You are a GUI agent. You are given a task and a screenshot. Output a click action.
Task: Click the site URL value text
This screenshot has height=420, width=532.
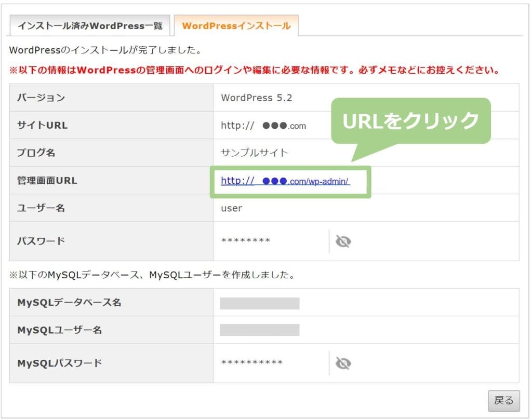(263, 126)
